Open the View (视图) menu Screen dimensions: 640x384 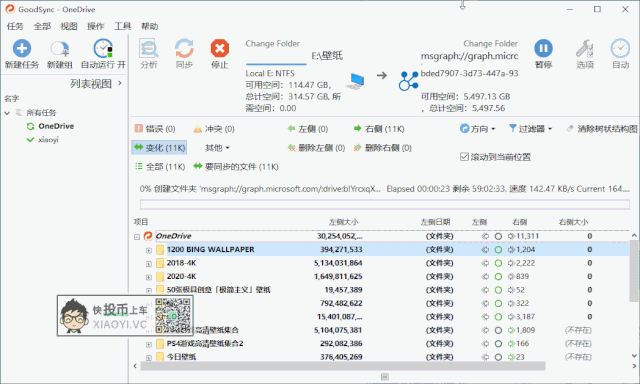[x=69, y=26]
